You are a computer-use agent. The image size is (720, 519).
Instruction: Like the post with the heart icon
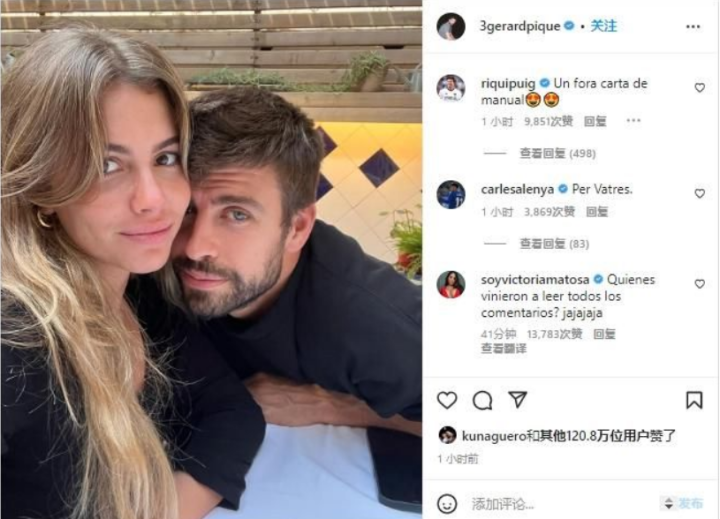point(447,400)
